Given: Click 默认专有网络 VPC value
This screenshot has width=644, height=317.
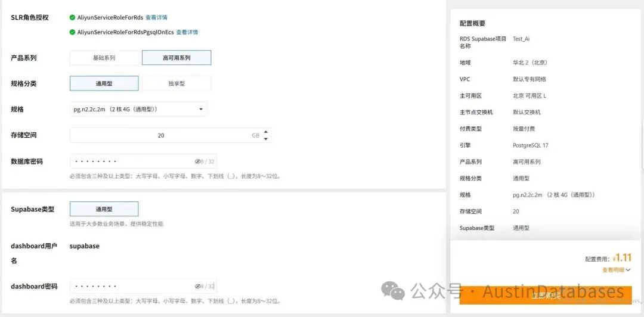Looking at the screenshot, I should point(529,79).
